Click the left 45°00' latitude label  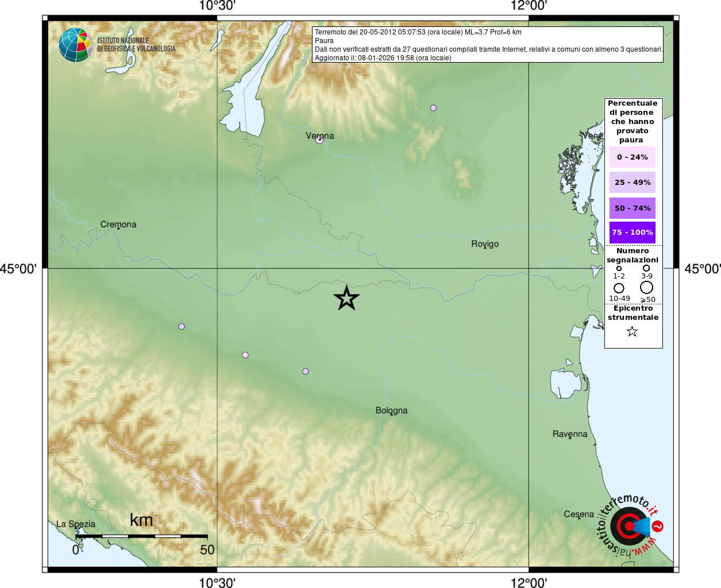click(18, 269)
